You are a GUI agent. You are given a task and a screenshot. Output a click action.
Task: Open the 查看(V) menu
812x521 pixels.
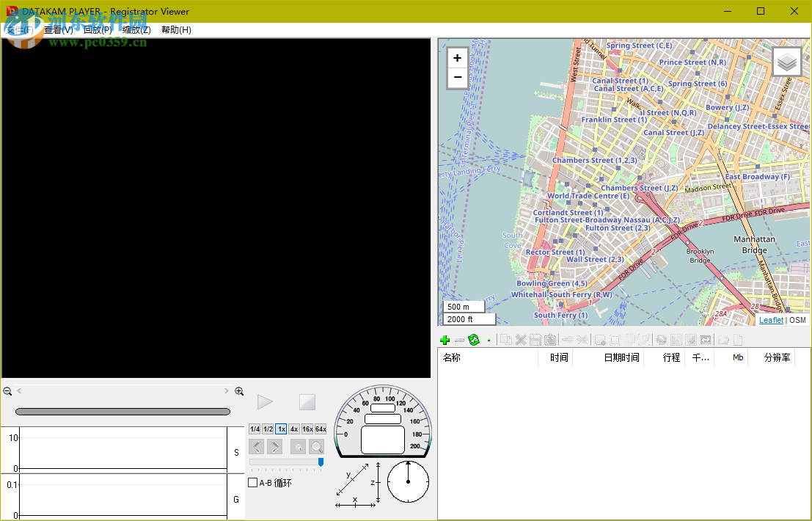point(59,30)
